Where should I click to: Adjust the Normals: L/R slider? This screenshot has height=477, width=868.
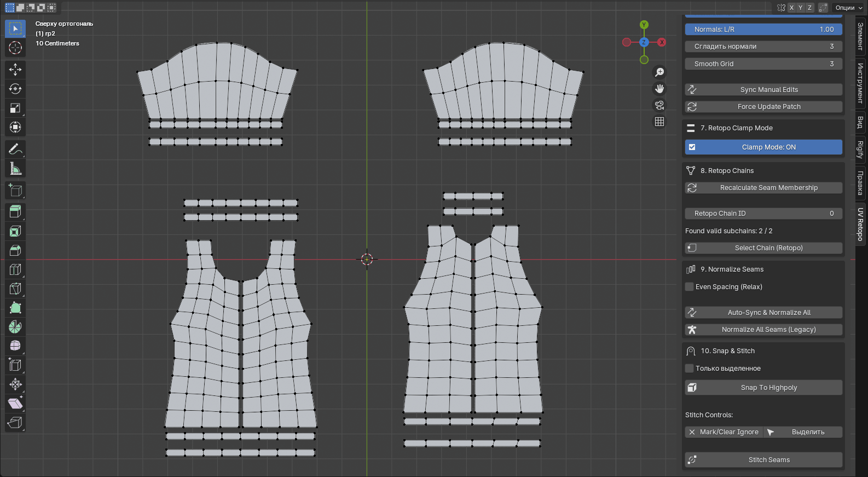click(763, 30)
